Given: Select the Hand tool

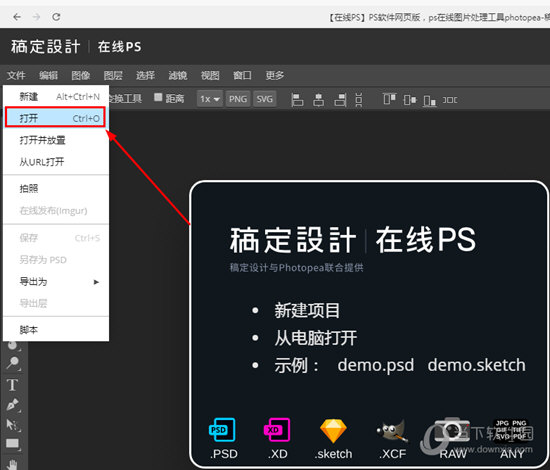Looking at the screenshot, I should coord(13,464).
